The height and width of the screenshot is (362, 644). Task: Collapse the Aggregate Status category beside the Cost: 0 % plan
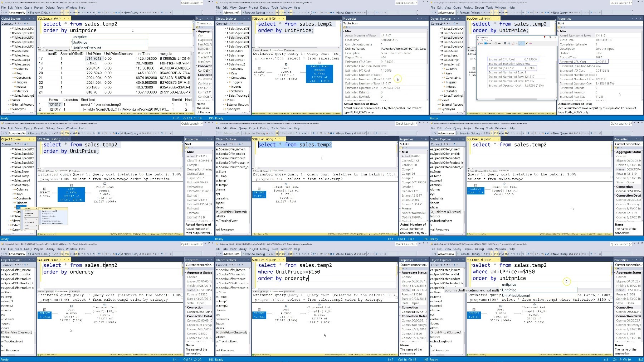tap(614, 152)
